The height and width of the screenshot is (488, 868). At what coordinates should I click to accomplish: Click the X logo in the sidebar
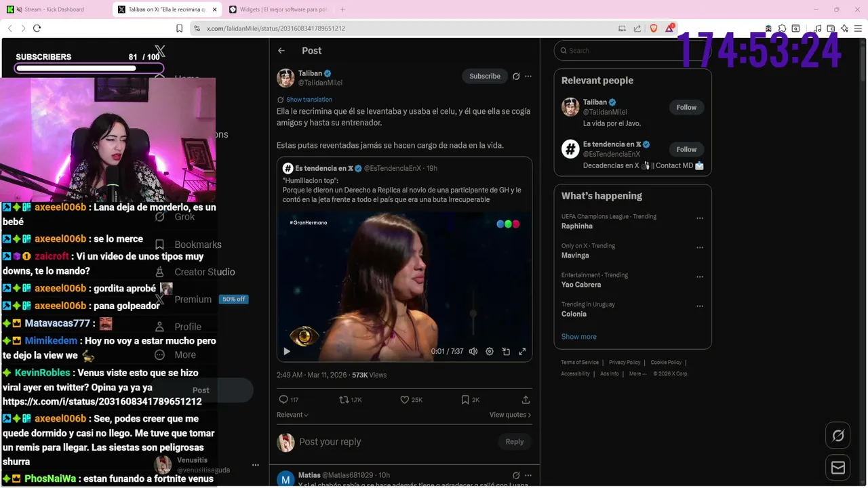pyautogui.click(x=159, y=51)
